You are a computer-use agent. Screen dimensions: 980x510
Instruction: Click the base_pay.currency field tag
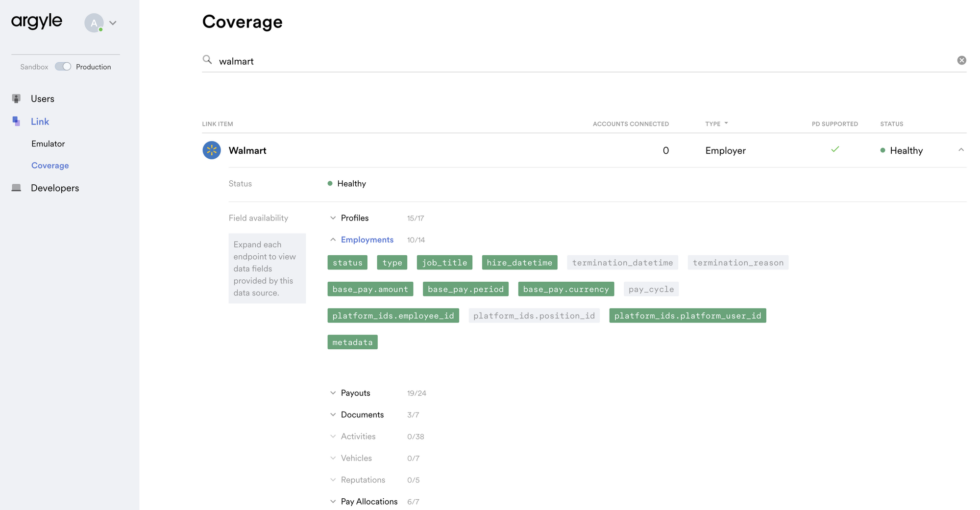[x=566, y=289]
